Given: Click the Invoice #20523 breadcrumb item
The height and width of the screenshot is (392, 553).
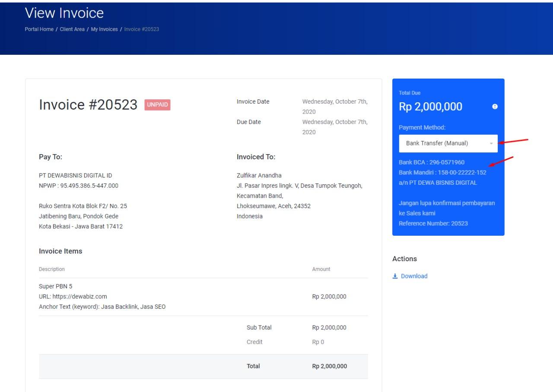Looking at the screenshot, I should [141, 29].
